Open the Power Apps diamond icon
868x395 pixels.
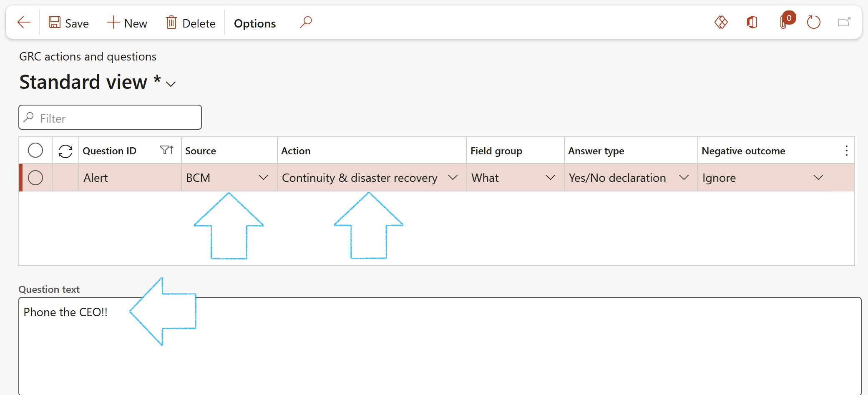(721, 22)
